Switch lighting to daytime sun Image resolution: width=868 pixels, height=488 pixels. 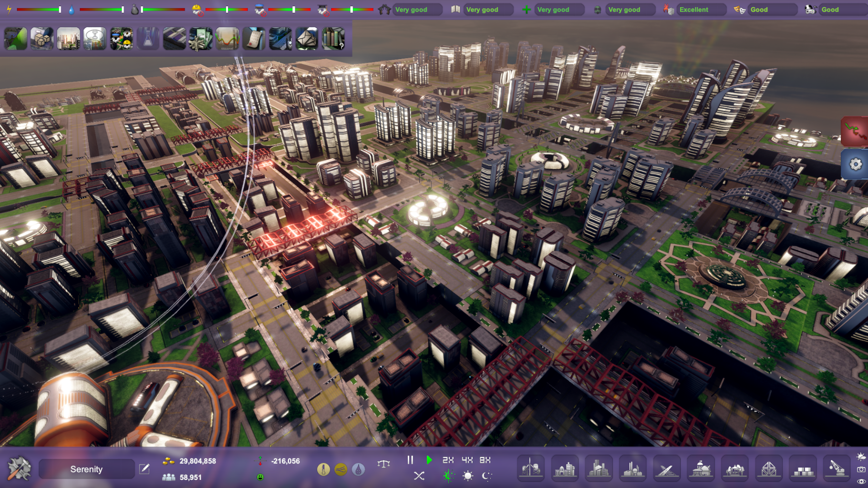tap(468, 476)
